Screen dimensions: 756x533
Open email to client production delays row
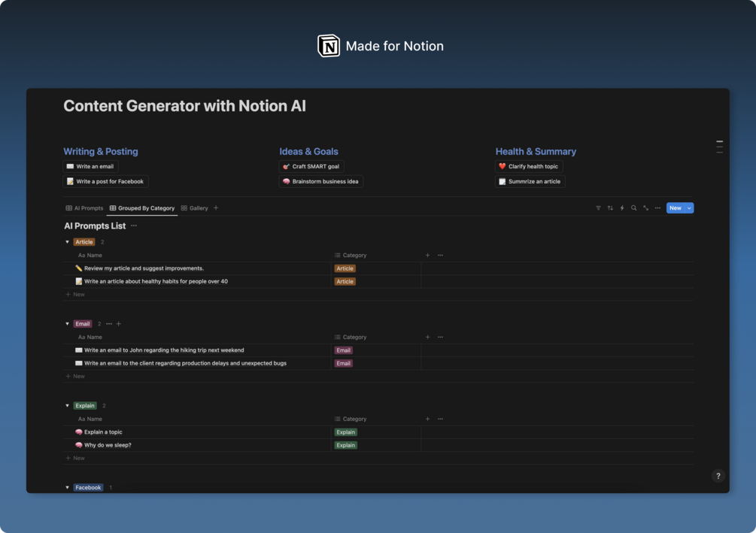pos(185,363)
